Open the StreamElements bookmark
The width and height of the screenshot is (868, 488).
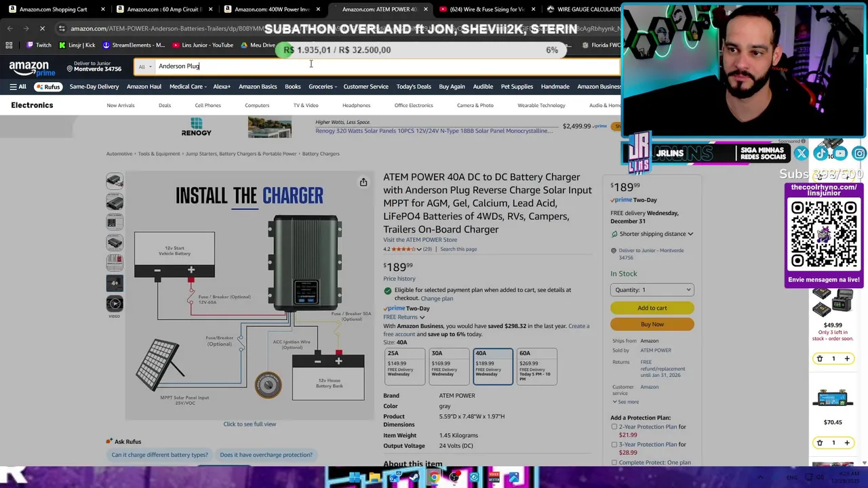tap(134, 45)
